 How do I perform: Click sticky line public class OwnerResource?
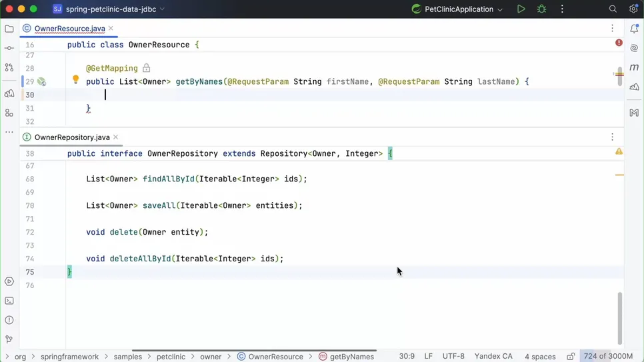(x=133, y=45)
